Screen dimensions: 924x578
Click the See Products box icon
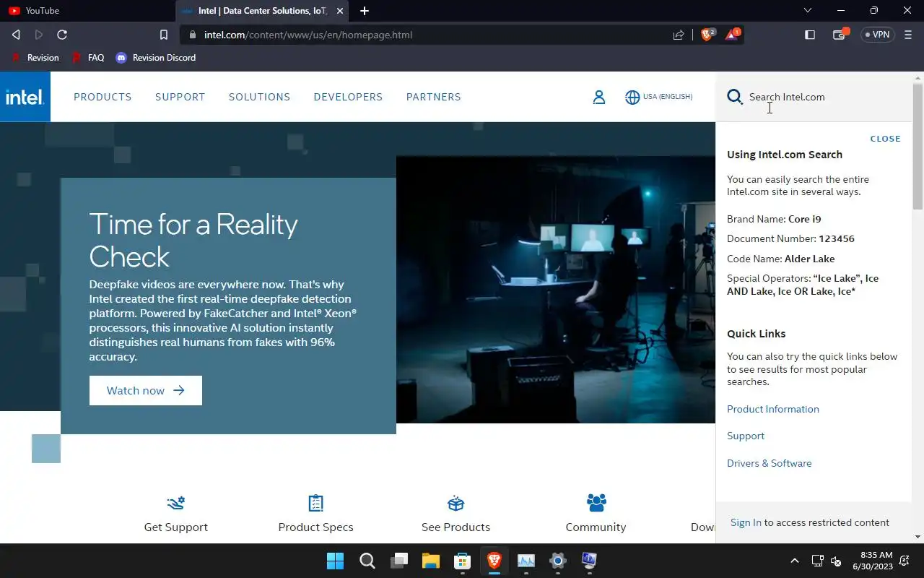(x=456, y=503)
